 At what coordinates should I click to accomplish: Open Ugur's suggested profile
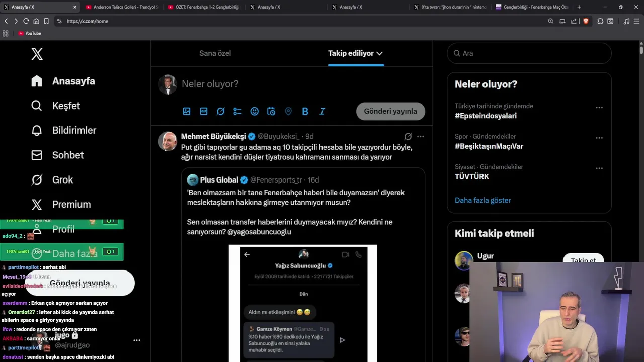[x=485, y=256]
